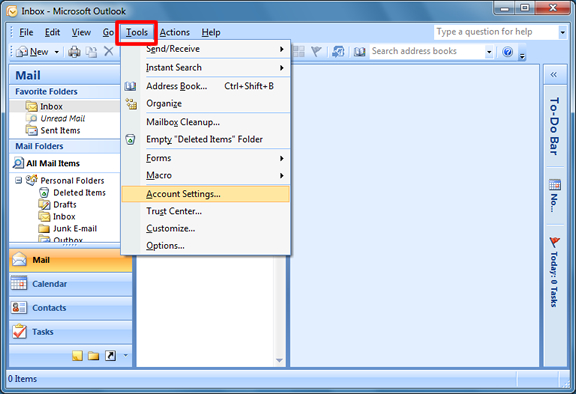Open the Search address books dropdown arrow
The height and width of the screenshot is (394, 576).
coord(489,52)
